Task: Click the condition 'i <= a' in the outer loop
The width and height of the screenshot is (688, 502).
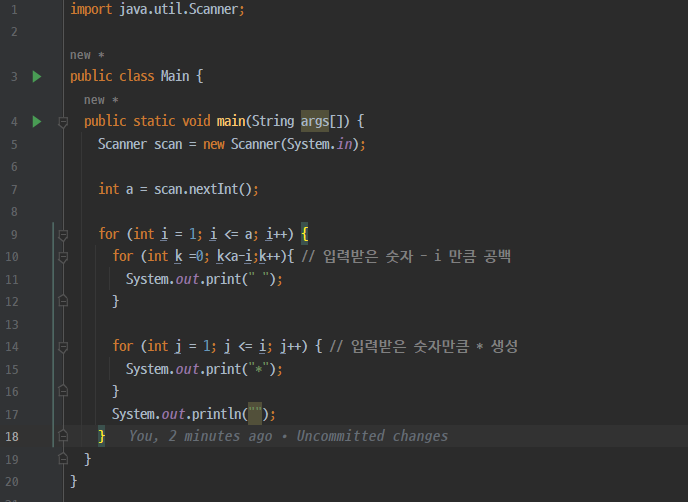Action: 231,234
